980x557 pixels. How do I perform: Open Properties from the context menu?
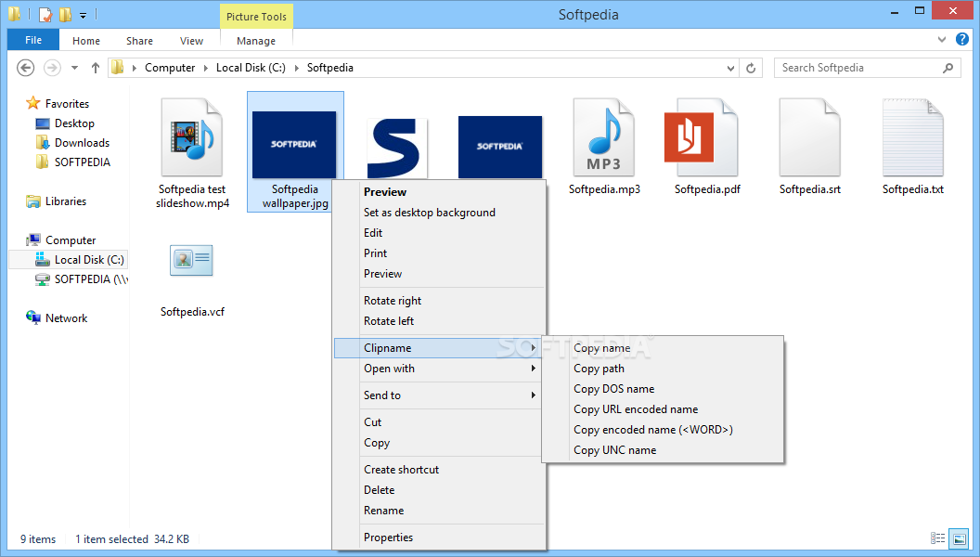pyautogui.click(x=388, y=537)
